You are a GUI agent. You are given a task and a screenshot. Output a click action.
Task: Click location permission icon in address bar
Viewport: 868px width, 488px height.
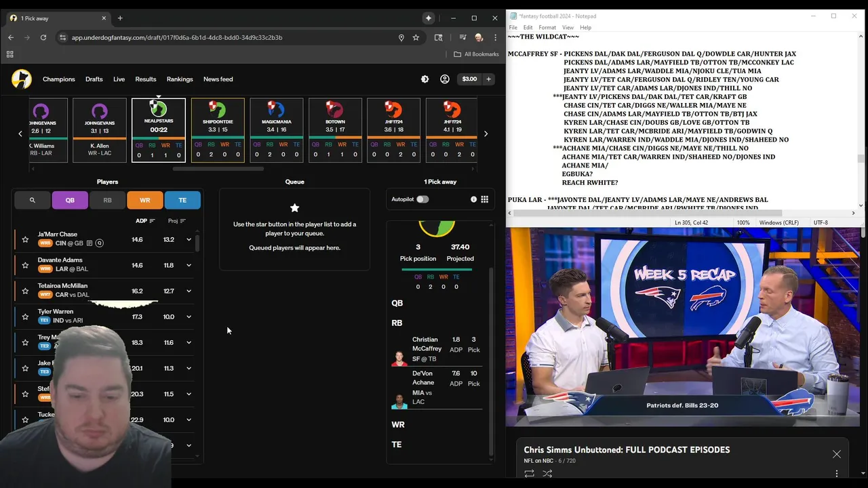401,37
